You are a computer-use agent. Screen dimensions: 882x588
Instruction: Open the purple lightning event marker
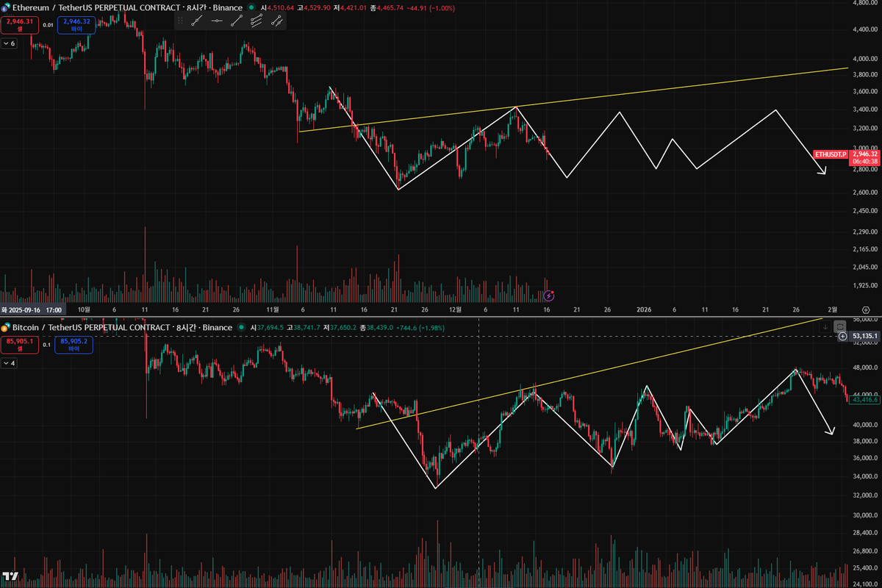click(x=548, y=295)
